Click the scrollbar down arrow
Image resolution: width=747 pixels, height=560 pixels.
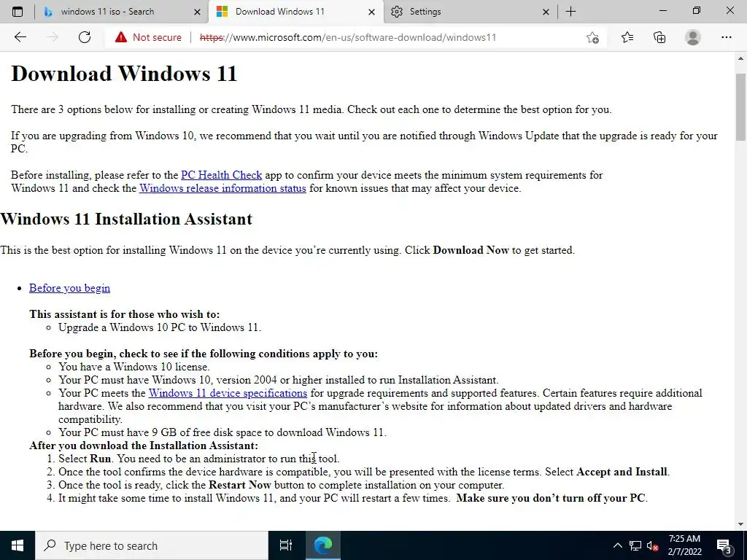[740, 524]
